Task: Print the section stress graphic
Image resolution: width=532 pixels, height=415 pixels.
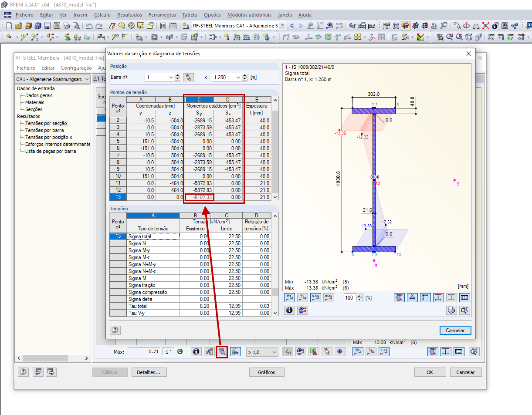Action: pyautogui.click(x=452, y=310)
